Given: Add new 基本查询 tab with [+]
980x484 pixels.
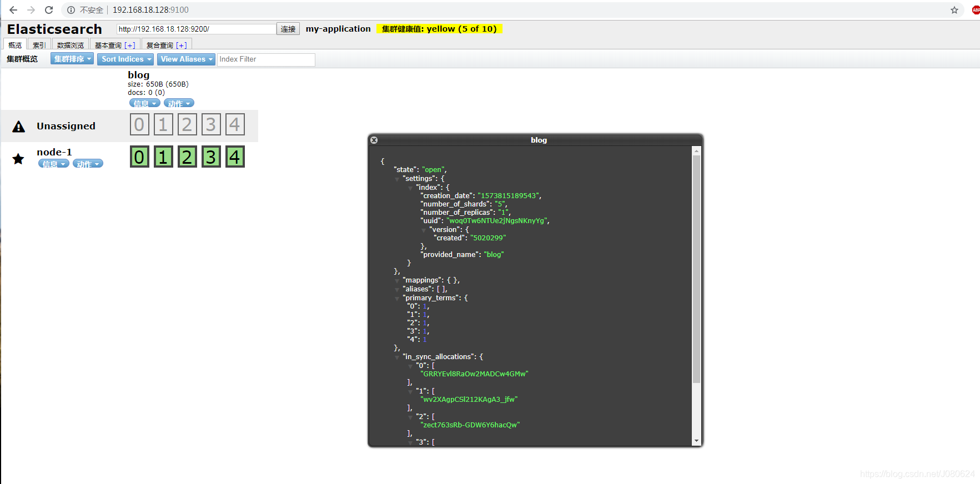Looking at the screenshot, I should 130,45.
